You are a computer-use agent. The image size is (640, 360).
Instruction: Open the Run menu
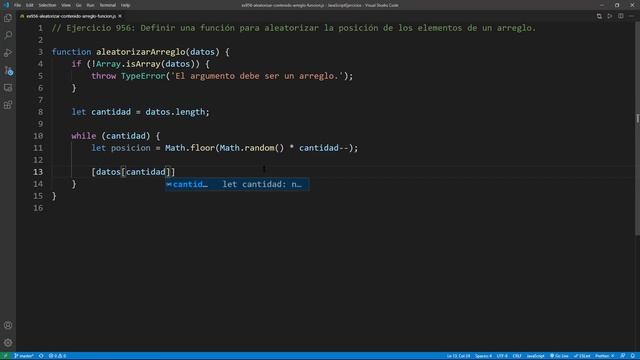[90, 5]
